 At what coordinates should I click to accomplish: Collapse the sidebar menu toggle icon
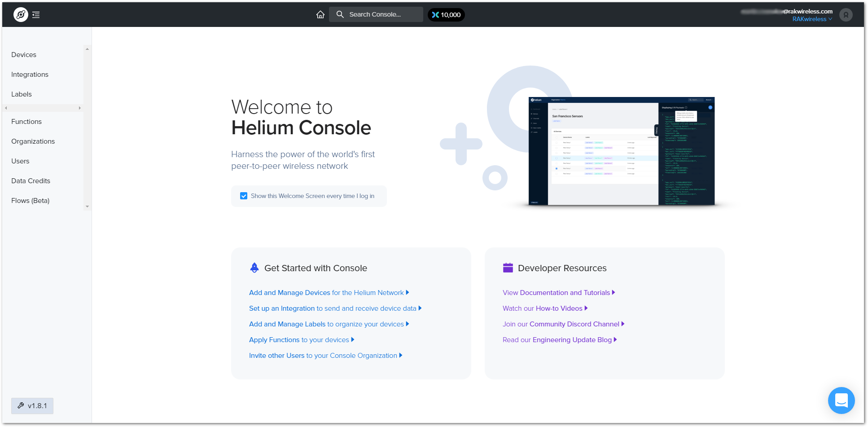click(36, 15)
